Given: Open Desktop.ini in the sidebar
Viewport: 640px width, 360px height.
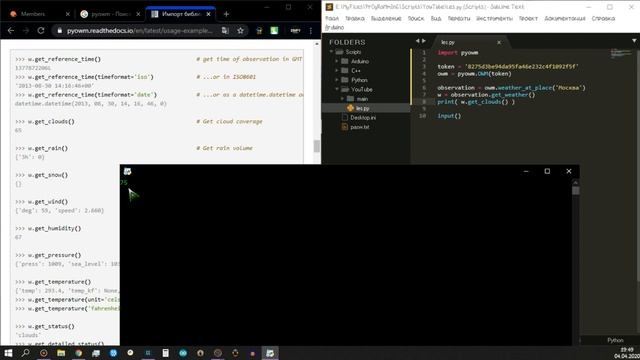Looking at the screenshot, I should pos(363,118).
